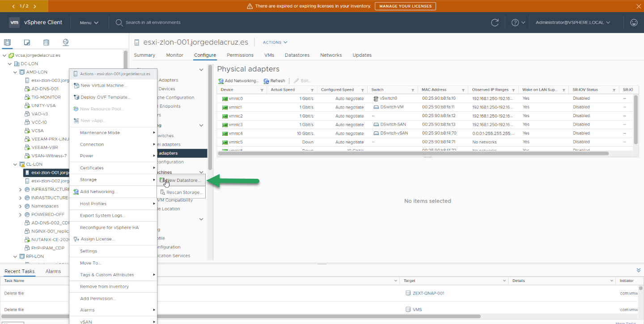Collapse the vcsa.jorgedelacruz.es tree node
The width and height of the screenshot is (644, 324).
click(x=4, y=55)
